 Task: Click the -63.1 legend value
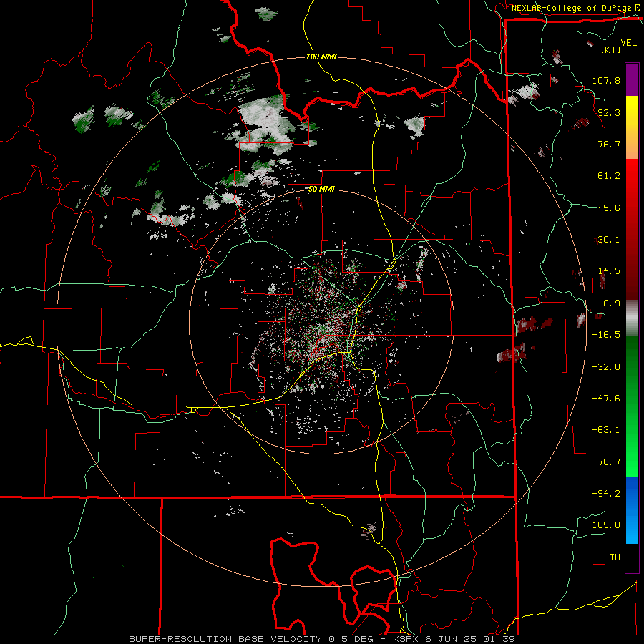point(606,430)
